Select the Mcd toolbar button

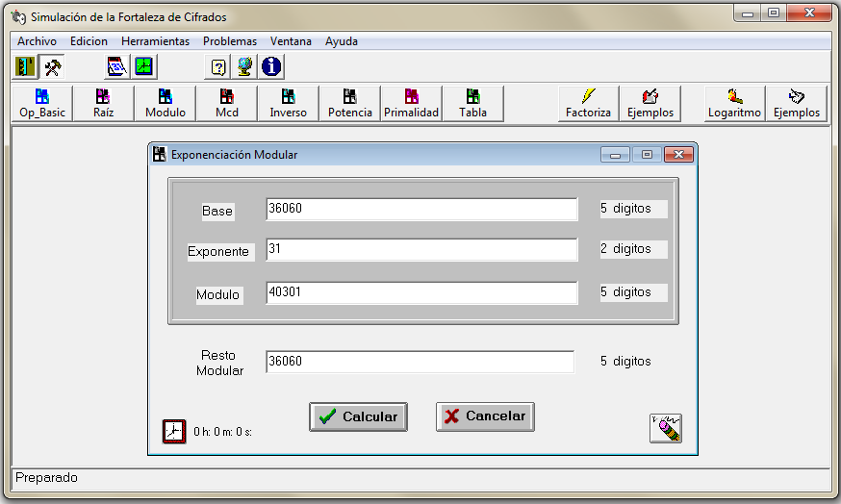pos(227,103)
